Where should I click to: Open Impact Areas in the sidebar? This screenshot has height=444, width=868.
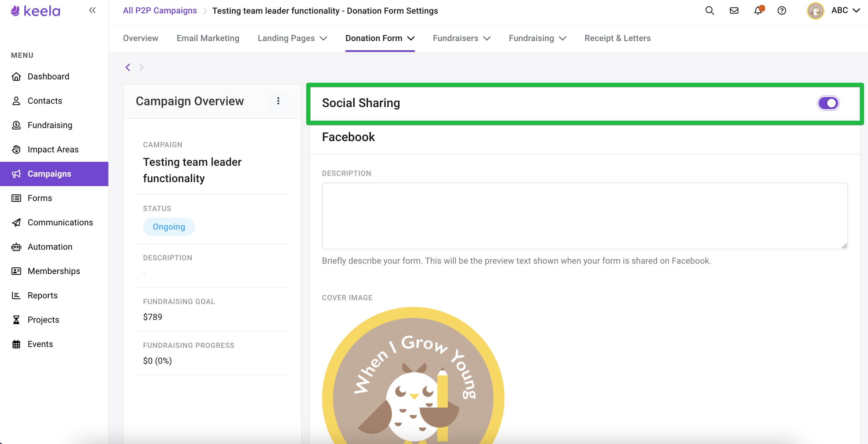click(x=54, y=149)
